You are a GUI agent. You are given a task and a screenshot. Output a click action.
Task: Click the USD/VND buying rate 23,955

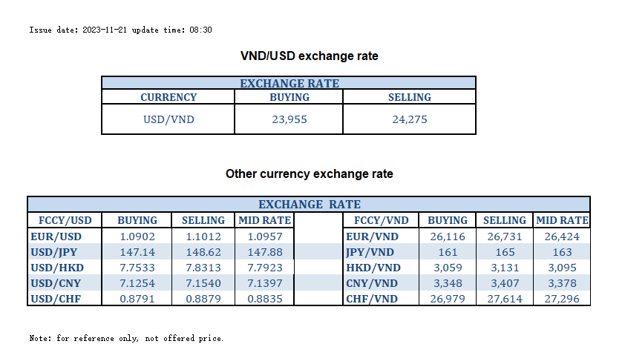[289, 119]
